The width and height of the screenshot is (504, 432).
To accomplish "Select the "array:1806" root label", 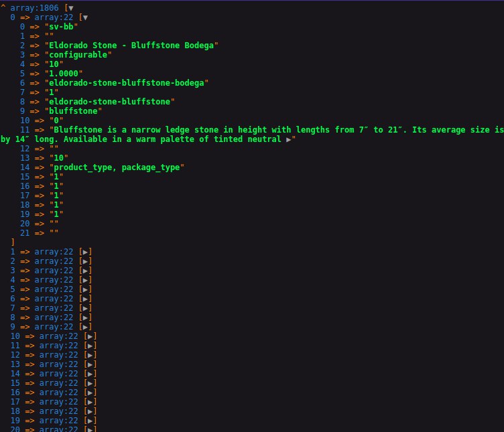I will point(34,8).
